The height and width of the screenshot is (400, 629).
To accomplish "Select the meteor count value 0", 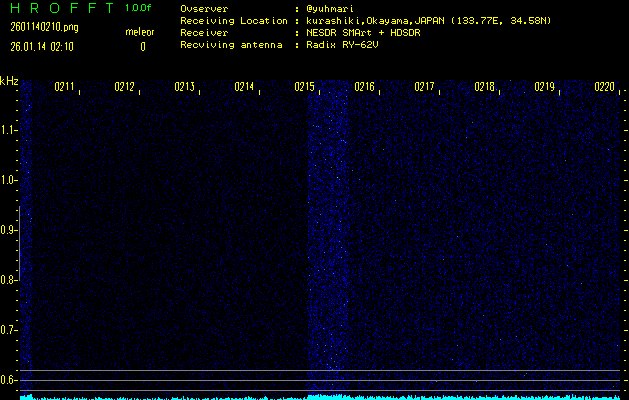I will [143, 47].
